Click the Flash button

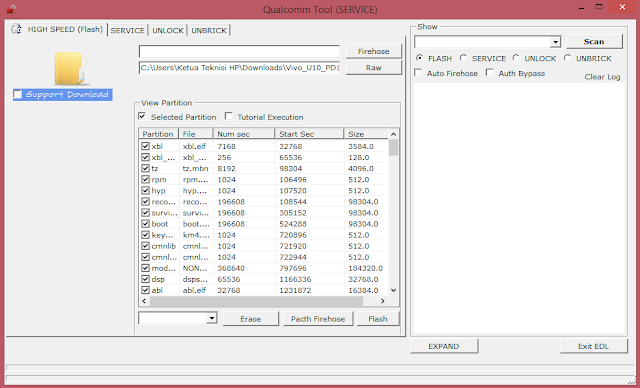coord(378,319)
